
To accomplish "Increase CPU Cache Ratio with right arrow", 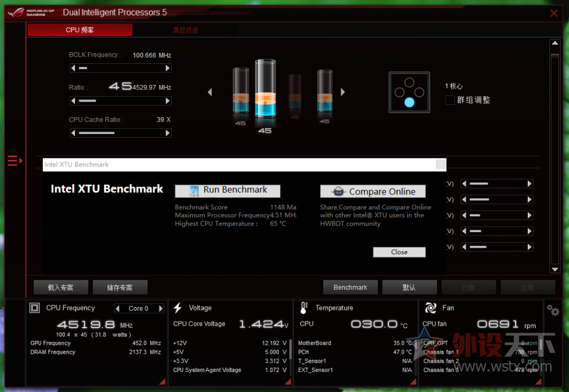I will click(168, 133).
